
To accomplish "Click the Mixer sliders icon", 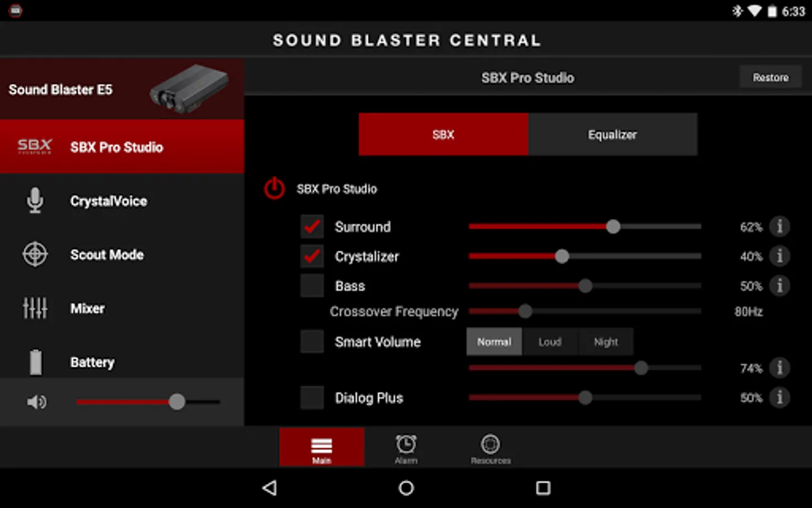I will click(35, 308).
